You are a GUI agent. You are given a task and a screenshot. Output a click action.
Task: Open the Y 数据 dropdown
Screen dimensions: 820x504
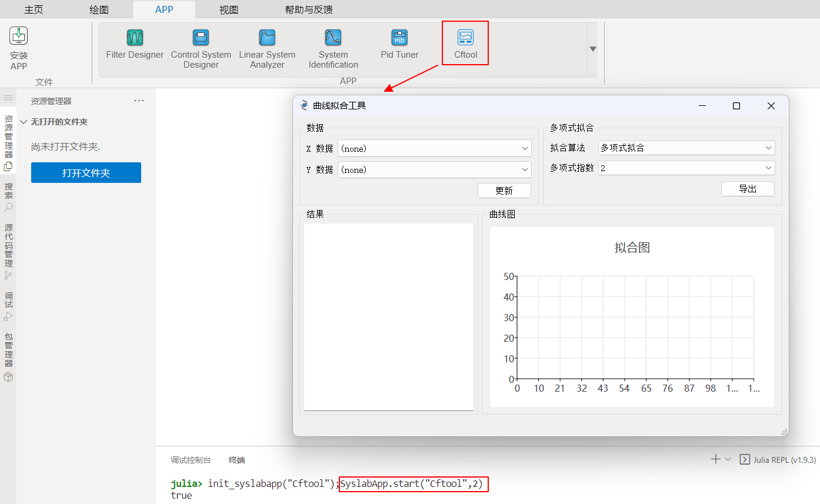pos(434,169)
